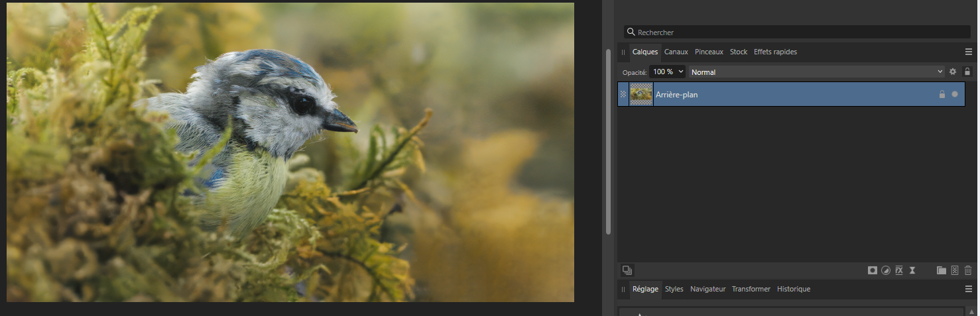Open the Pinceaux tab

click(709, 52)
